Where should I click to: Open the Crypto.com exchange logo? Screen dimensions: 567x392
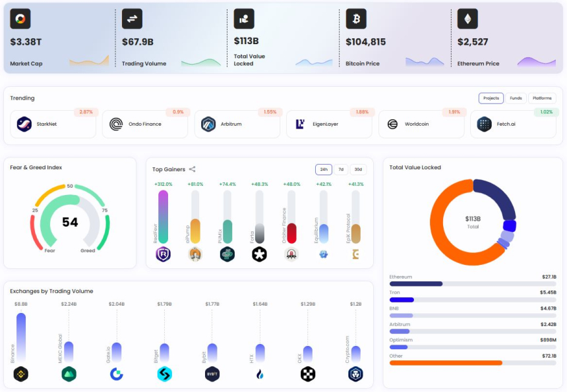(x=356, y=374)
